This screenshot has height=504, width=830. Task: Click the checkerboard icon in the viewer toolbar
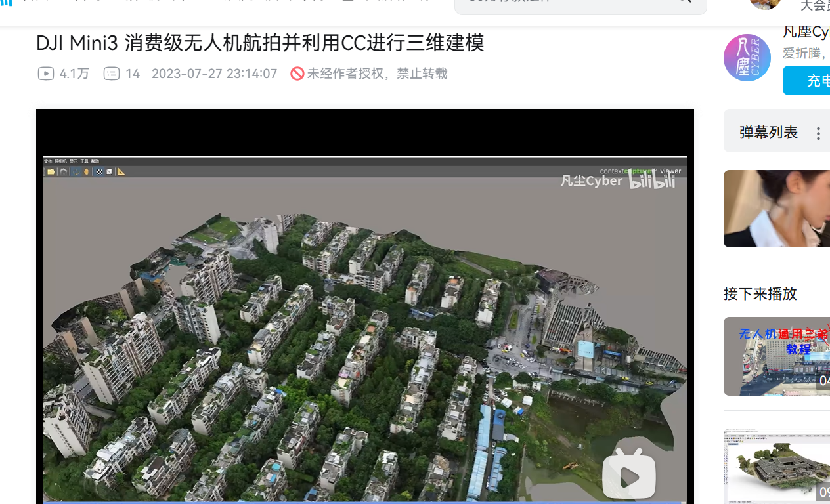99,172
